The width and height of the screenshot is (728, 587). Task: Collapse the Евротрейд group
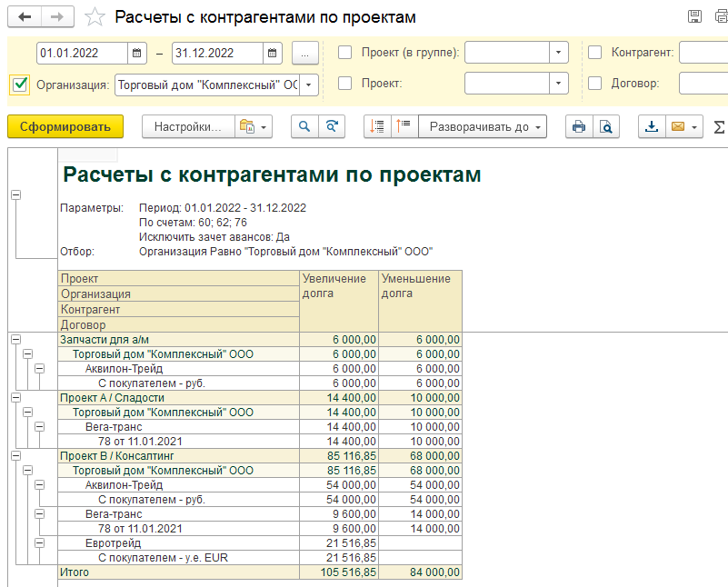click(39, 542)
